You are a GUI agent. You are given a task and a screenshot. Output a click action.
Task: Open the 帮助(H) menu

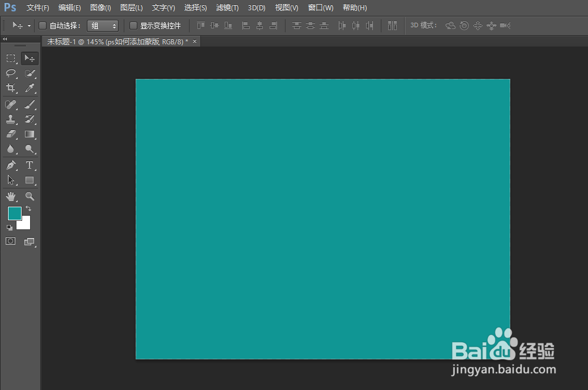(x=355, y=7)
